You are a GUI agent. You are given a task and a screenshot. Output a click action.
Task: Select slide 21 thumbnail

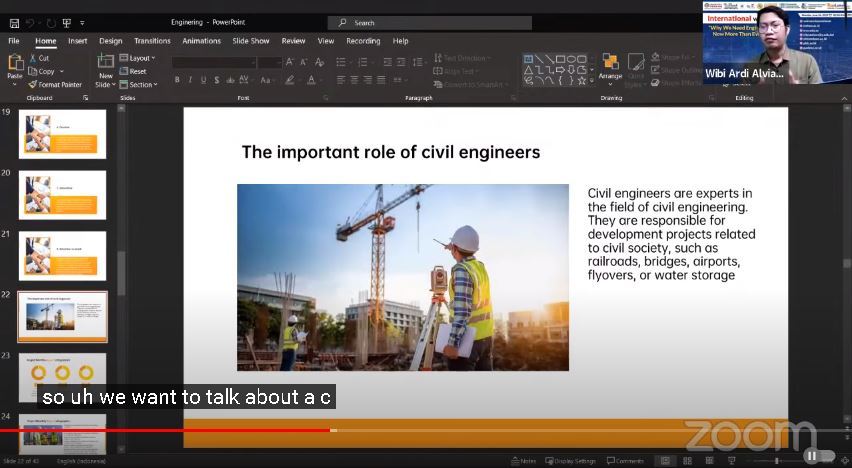62,256
